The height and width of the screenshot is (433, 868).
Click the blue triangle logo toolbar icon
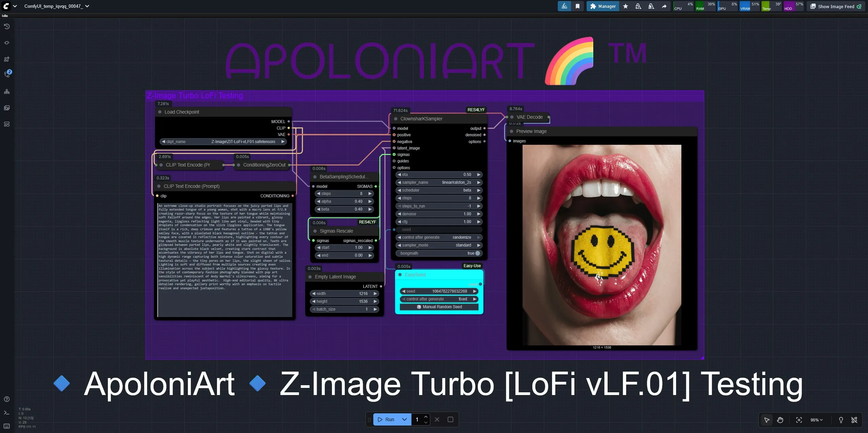click(565, 6)
